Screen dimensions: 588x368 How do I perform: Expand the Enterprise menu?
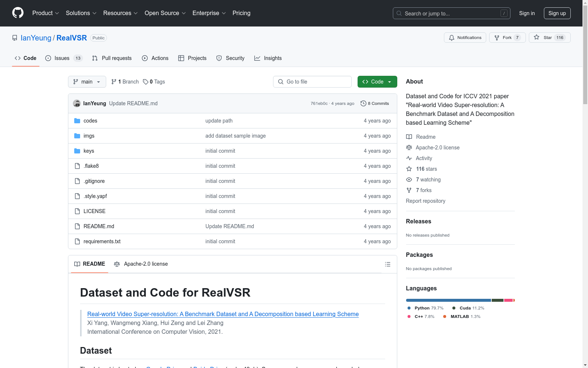[x=209, y=13]
